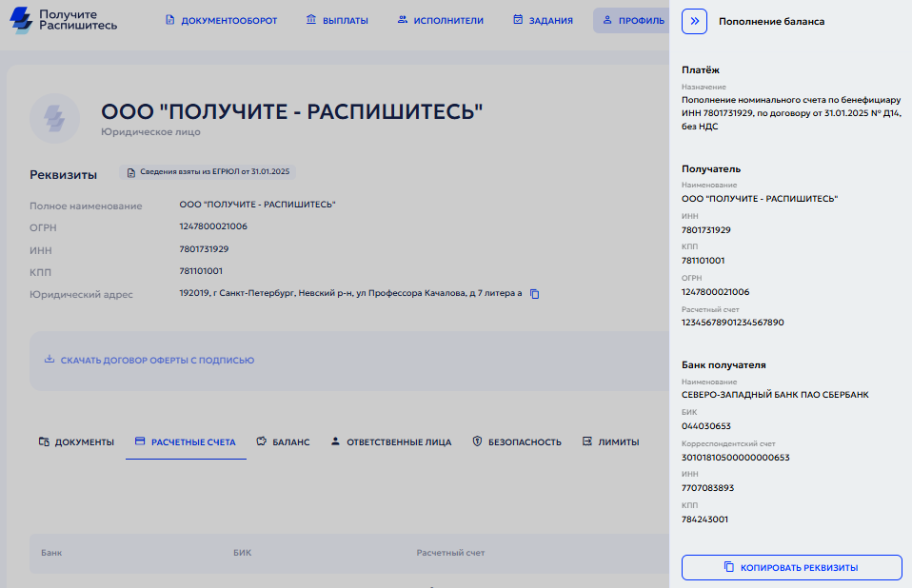This screenshot has height=588, width=912.
Task: Switch to the Баланс tab
Action: pyautogui.click(x=283, y=442)
